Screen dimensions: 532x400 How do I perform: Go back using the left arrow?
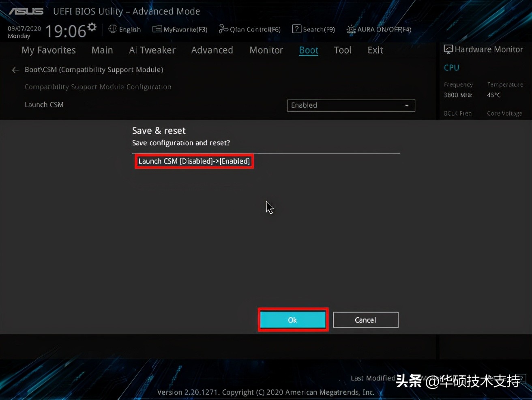coord(15,70)
